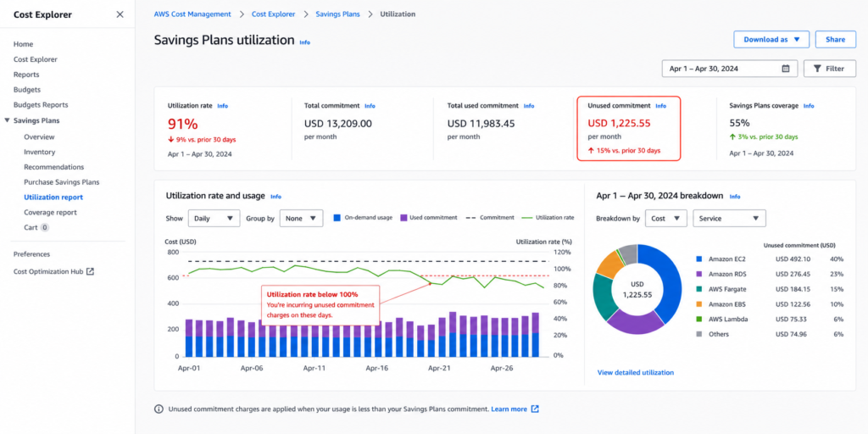
Task: Click Savings Plans breadcrumb link
Action: click(337, 14)
